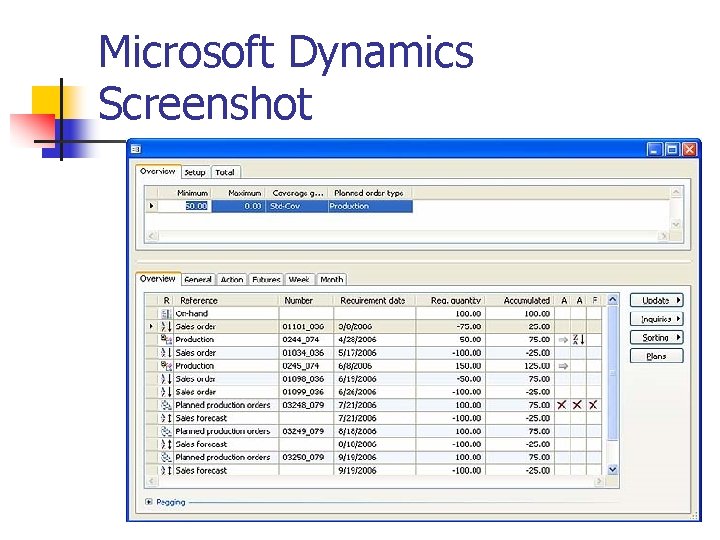Click the Minimum column header

coord(185,193)
